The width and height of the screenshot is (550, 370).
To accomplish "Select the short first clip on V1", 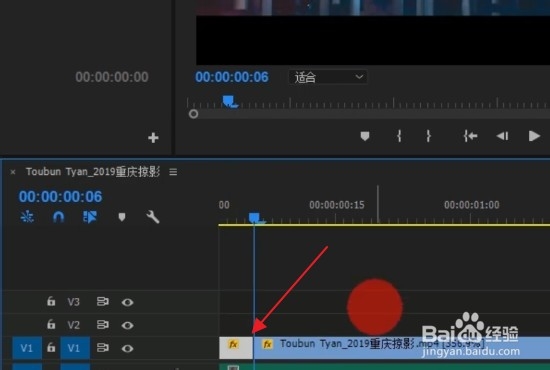I will pyautogui.click(x=236, y=348).
